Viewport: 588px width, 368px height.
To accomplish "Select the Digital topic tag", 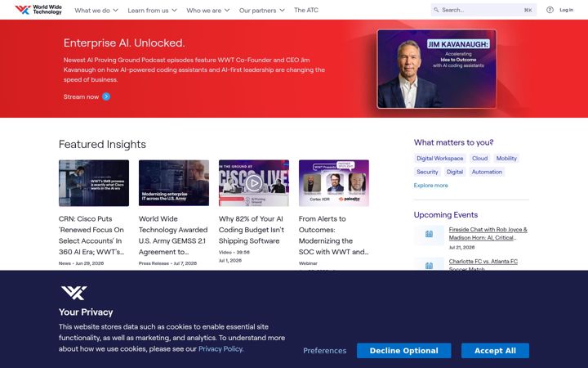I will 455,172.
